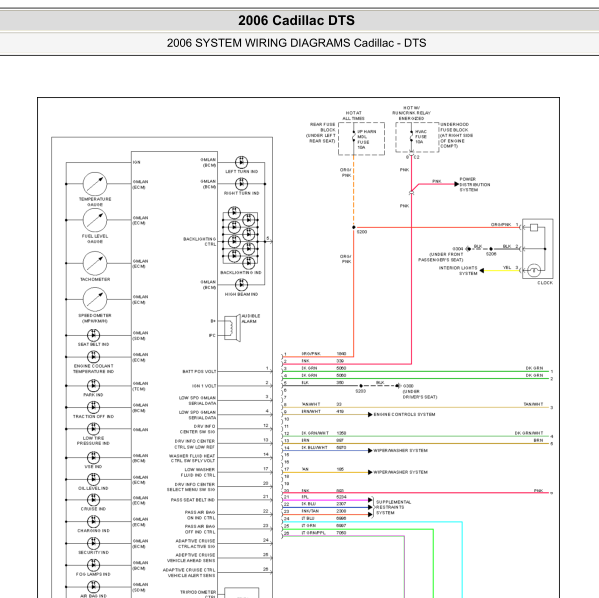This screenshot has width=599, height=598.
Task: Click the "PASS AIR BAG ON IND CTRL" label
Action: click(x=200, y=515)
